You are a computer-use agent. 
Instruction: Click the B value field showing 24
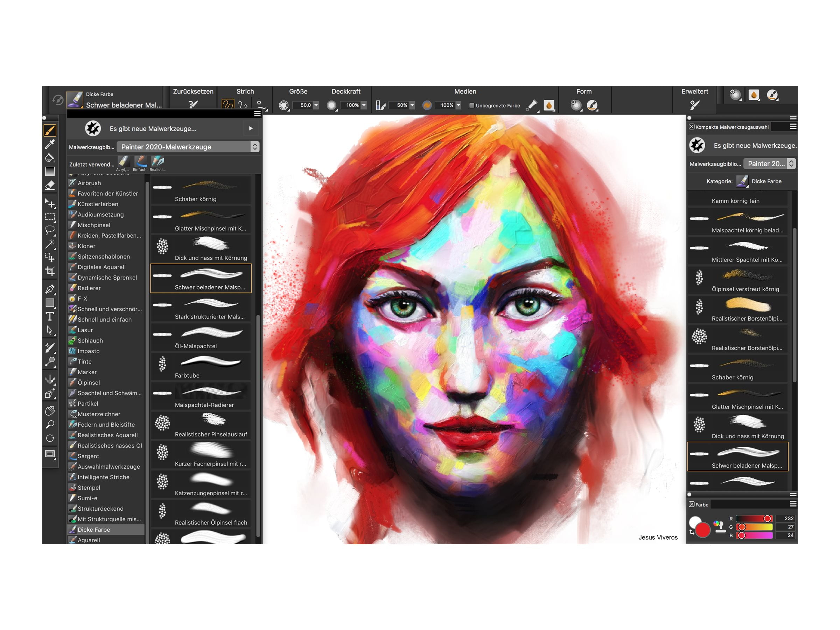click(786, 535)
